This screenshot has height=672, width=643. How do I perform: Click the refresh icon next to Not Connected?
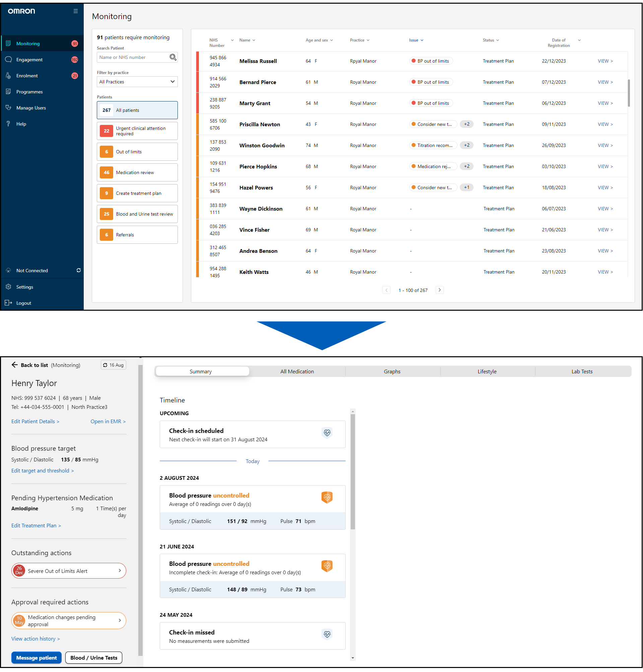click(x=78, y=271)
